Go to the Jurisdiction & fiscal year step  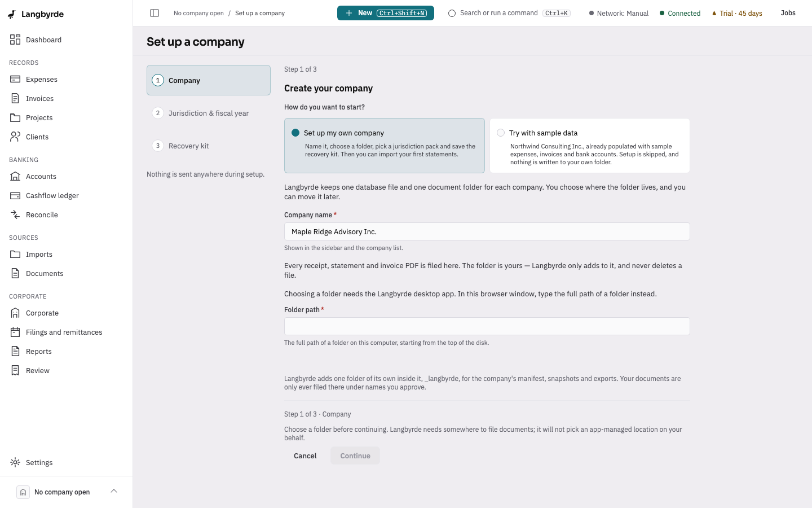(209, 113)
